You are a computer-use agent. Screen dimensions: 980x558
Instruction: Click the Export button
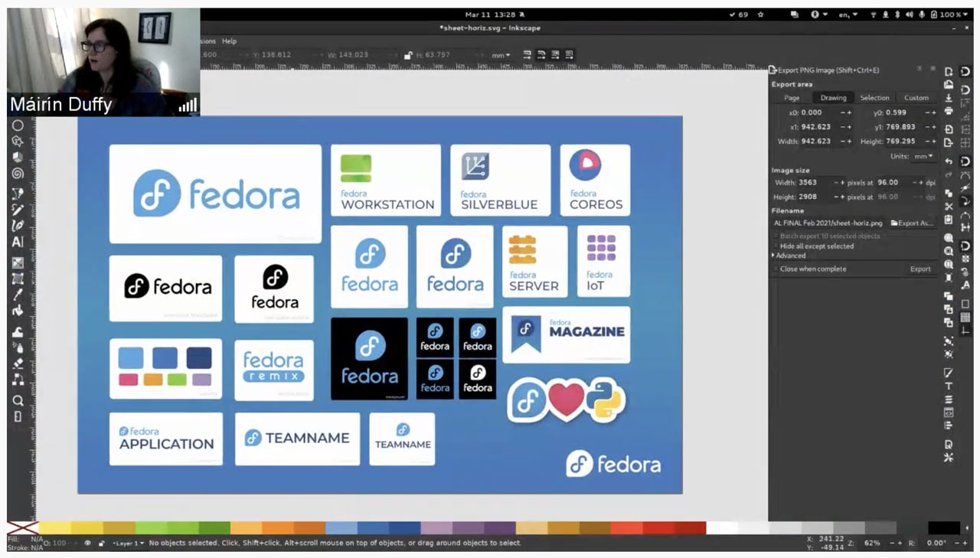(x=920, y=269)
